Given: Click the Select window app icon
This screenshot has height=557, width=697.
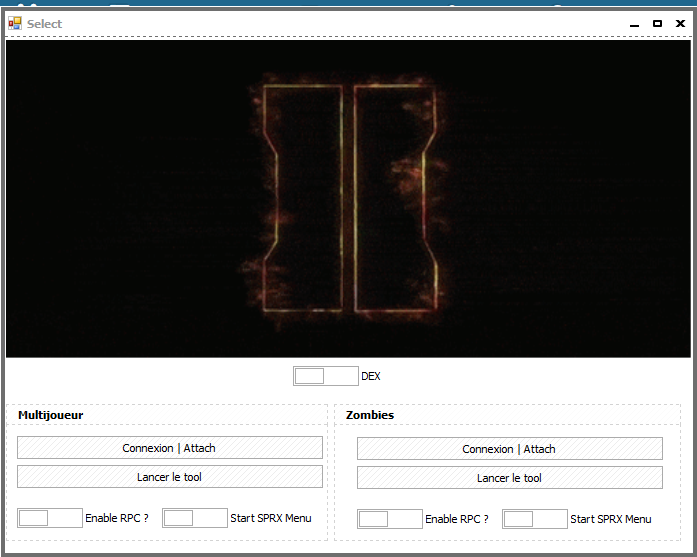Looking at the screenshot, I should click(x=15, y=23).
